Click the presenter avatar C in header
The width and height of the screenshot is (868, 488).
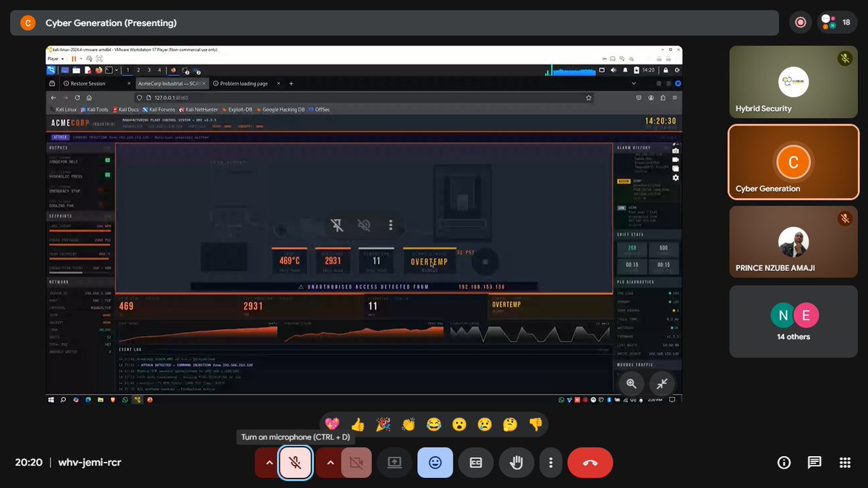pyautogui.click(x=27, y=22)
